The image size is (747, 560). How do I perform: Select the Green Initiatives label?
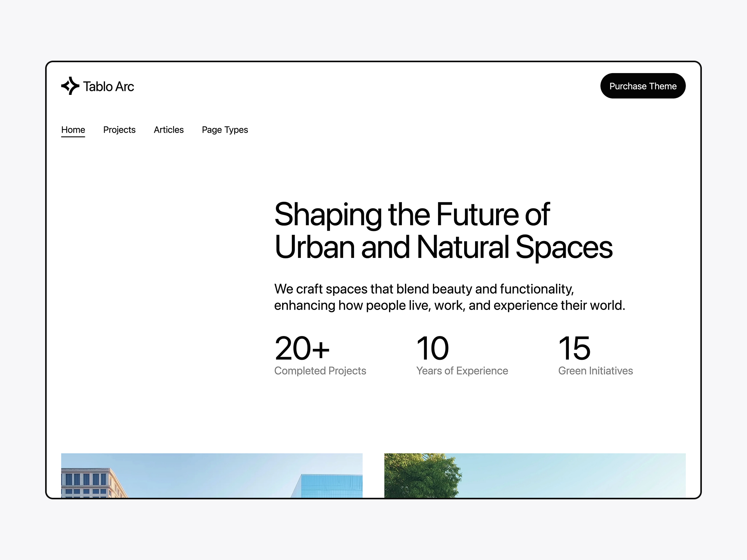pos(595,371)
